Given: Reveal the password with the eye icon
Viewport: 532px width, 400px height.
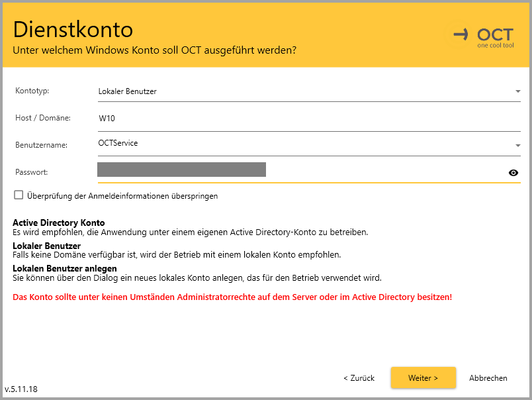Looking at the screenshot, I should 513,173.
